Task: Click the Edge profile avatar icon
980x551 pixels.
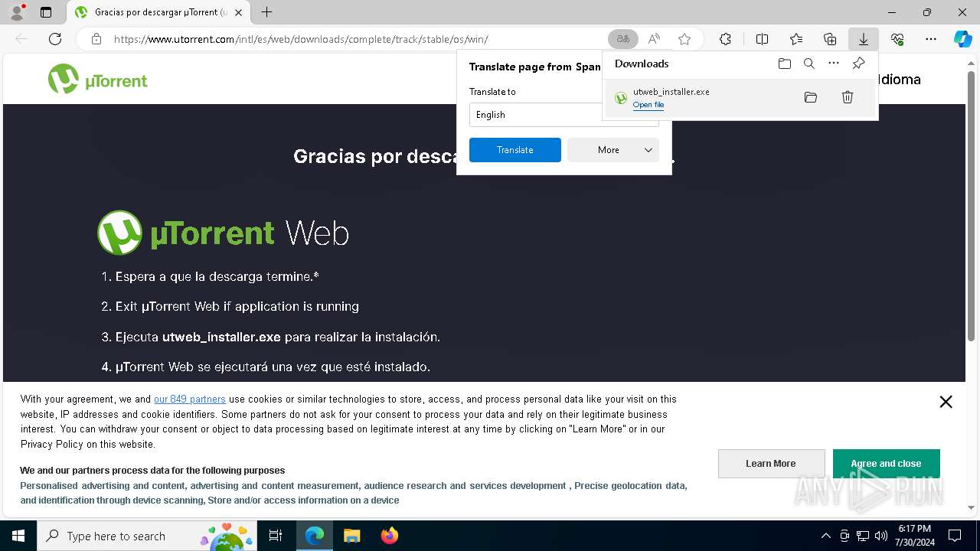Action: coord(17,12)
